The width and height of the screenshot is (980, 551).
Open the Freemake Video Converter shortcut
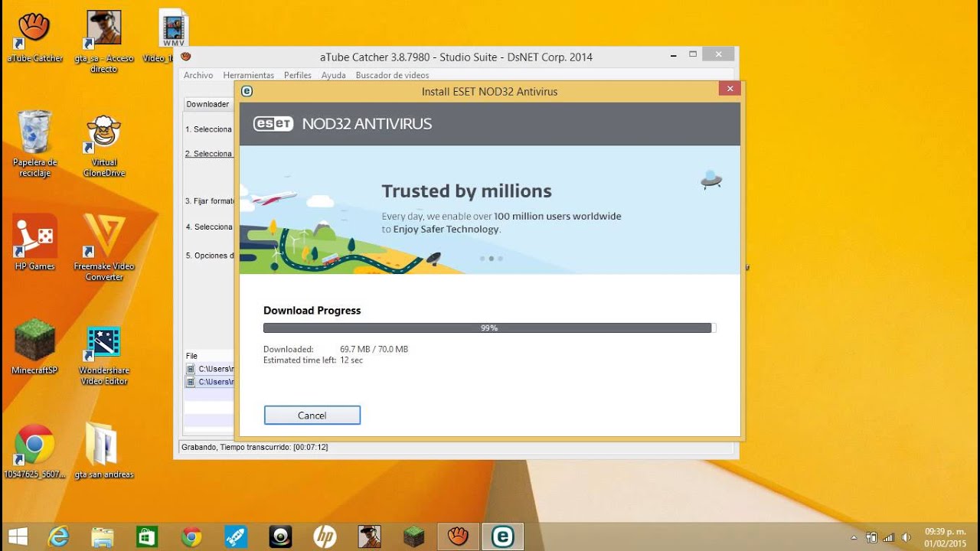tap(104, 248)
